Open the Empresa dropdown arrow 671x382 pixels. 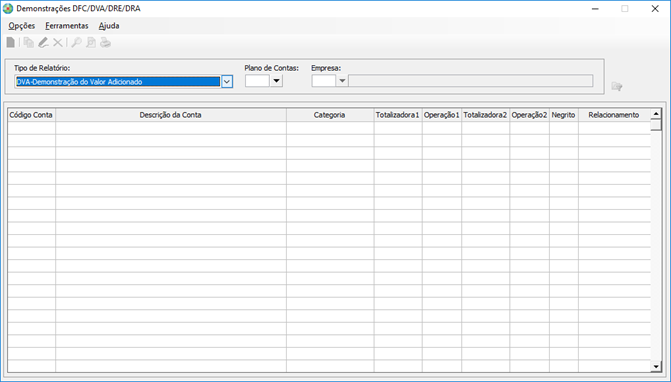(x=342, y=80)
